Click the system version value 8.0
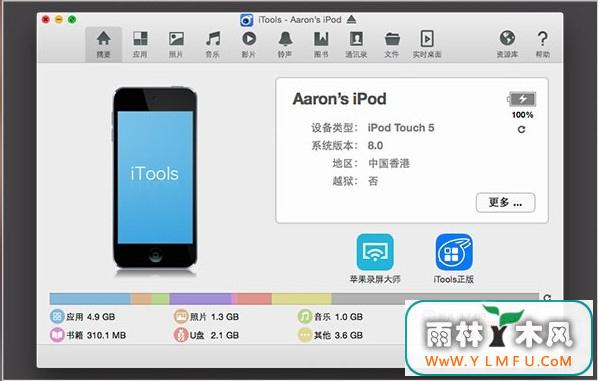The width and height of the screenshot is (598, 381). [375, 146]
